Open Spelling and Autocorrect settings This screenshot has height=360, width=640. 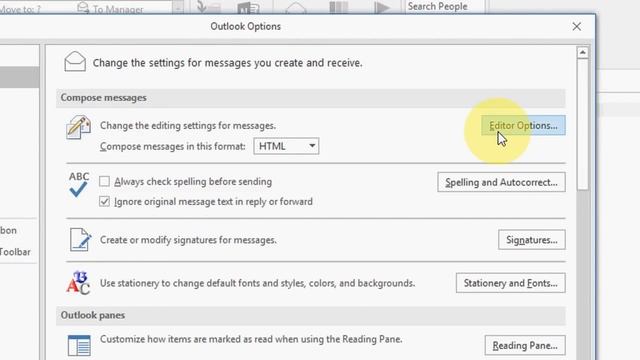point(501,182)
